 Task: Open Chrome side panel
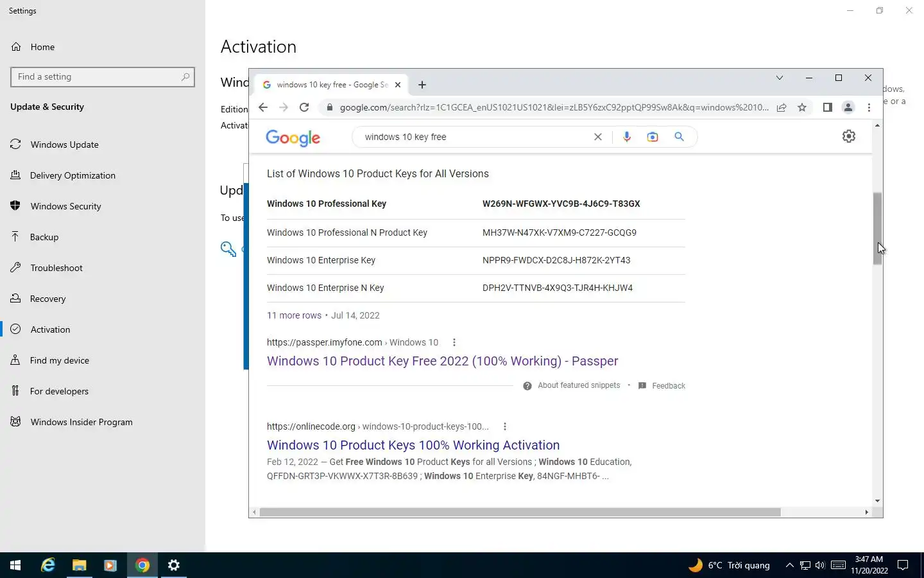tap(827, 107)
